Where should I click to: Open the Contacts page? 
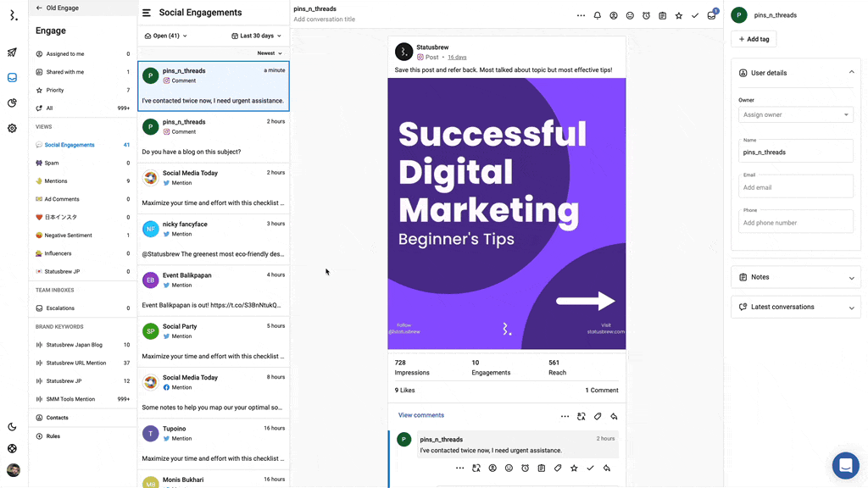pos(82,418)
